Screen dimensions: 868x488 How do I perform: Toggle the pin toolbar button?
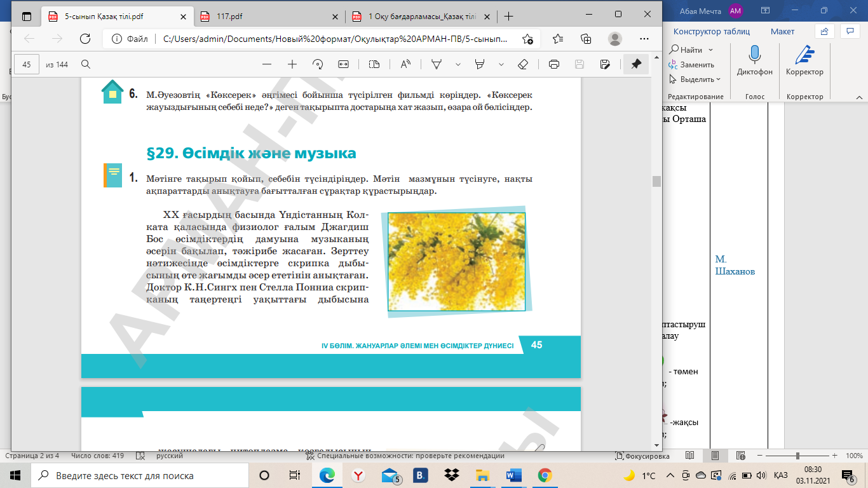635,64
